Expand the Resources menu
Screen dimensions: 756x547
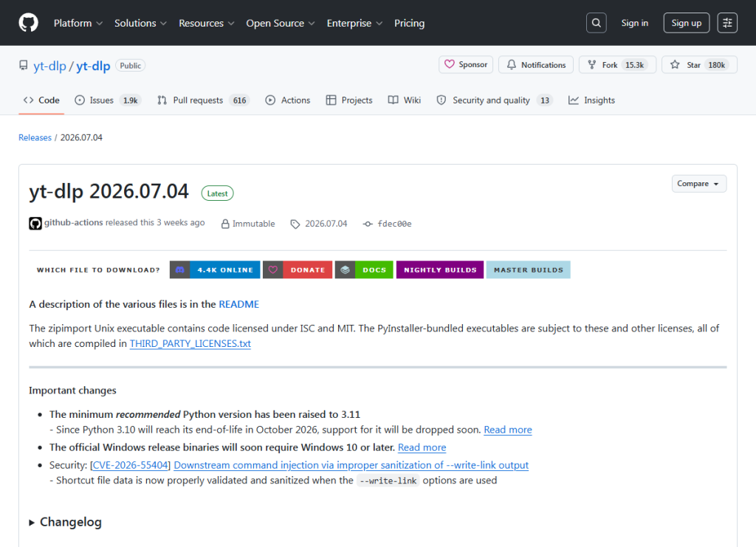click(x=207, y=23)
